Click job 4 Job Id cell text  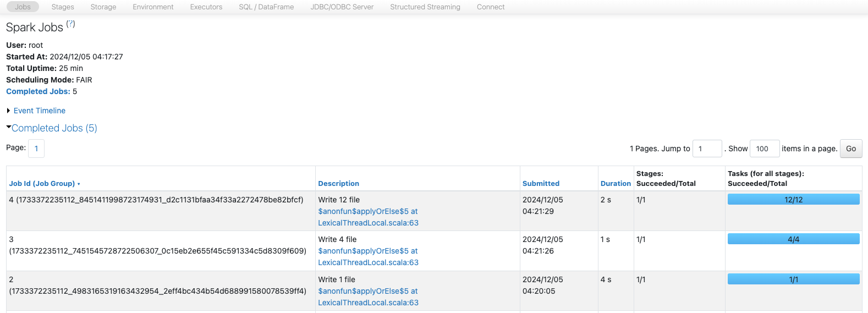[x=156, y=200]
